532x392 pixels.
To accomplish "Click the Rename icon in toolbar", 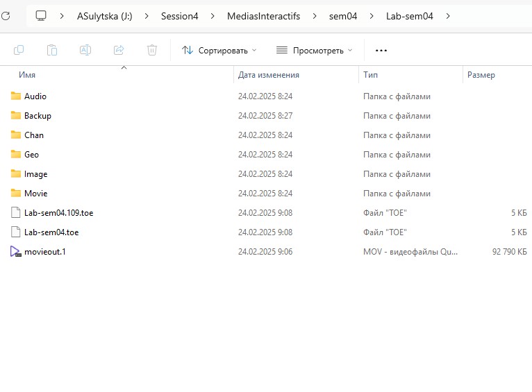I will click(x=85, y=50).
